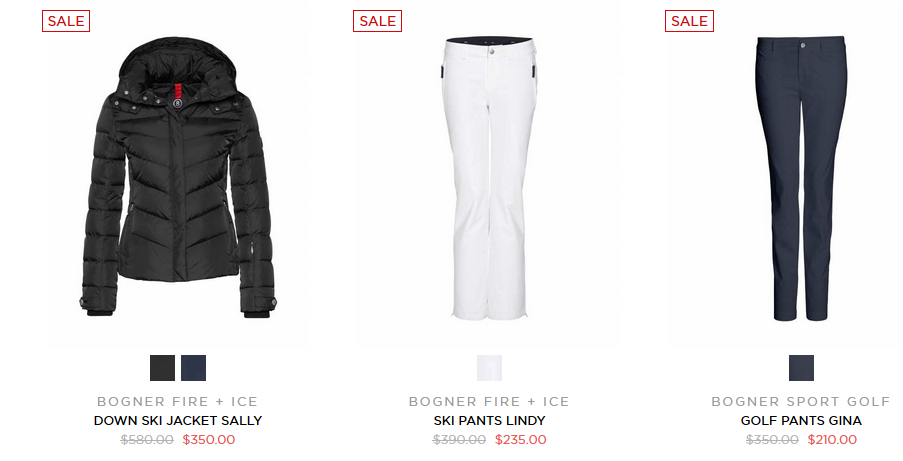Select the black color swatch for jacket
Image resolution: width=903 pixels, height=461 pixels.
pos(162,368)
